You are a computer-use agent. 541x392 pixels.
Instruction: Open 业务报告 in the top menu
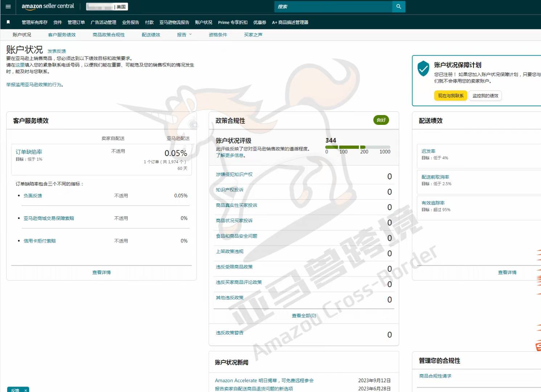coord(131,23)
